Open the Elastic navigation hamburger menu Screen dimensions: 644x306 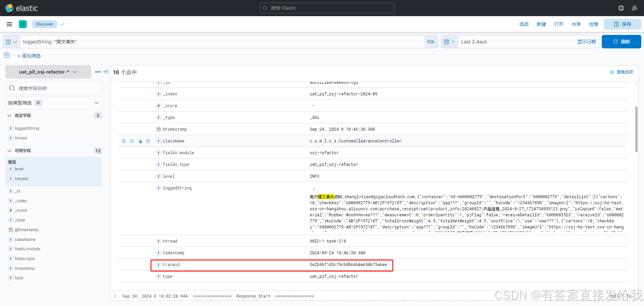pyautogui.click(x=9, y=24)
